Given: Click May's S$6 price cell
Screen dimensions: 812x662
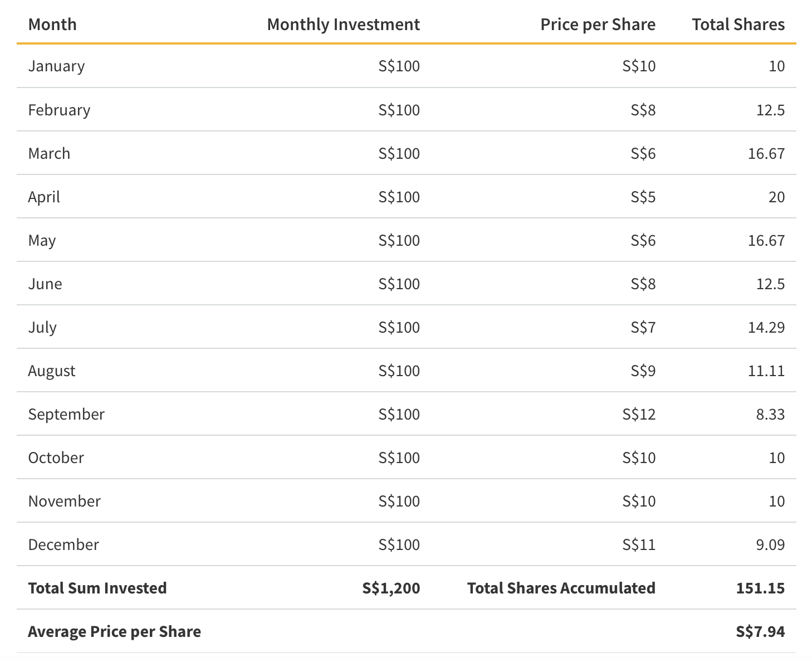Looking at the screenshot, I should [643, 240].
